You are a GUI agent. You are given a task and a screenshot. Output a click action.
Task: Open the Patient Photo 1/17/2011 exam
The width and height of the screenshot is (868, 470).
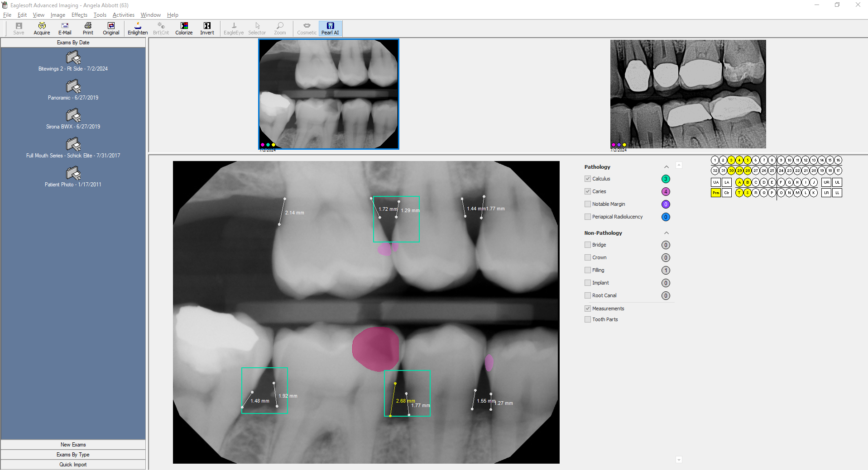point(73,177)
